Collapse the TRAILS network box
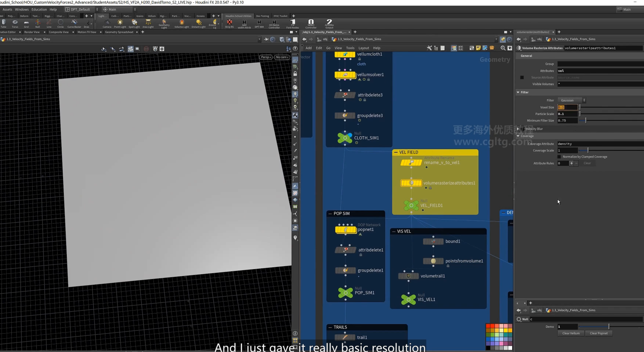 [x=330, y=327]
